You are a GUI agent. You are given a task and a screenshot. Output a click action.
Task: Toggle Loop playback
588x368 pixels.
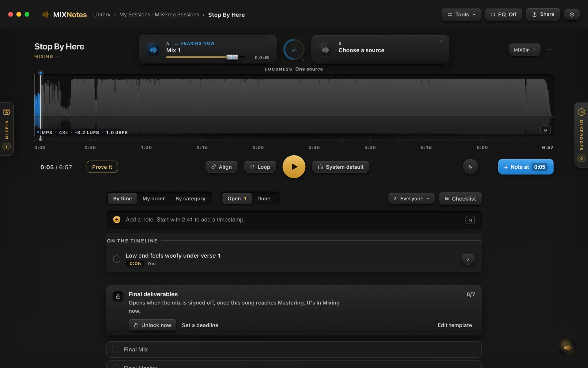click(x=260, y=167)
